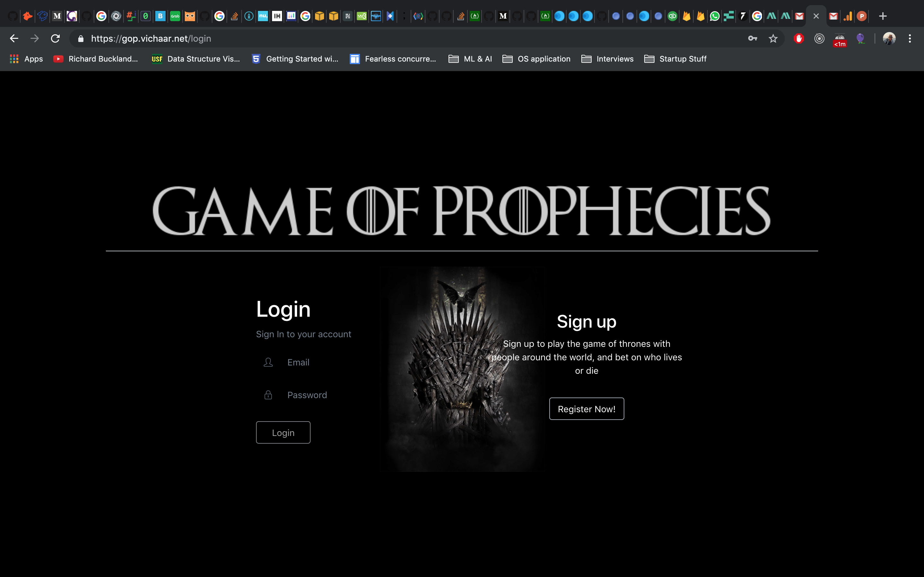924x577 pixels.
Task: Click the padlock icon in the address bar
Action: tap(81, 38)
